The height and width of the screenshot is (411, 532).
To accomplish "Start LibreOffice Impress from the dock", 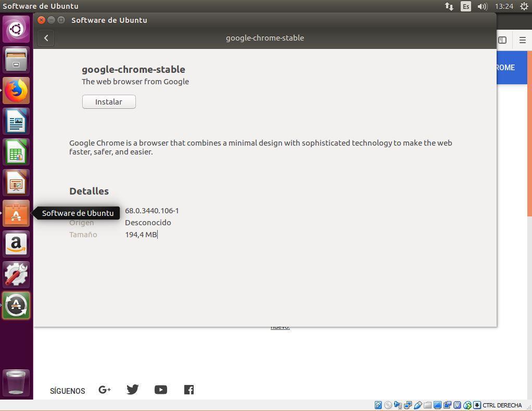I will point(16,183).
